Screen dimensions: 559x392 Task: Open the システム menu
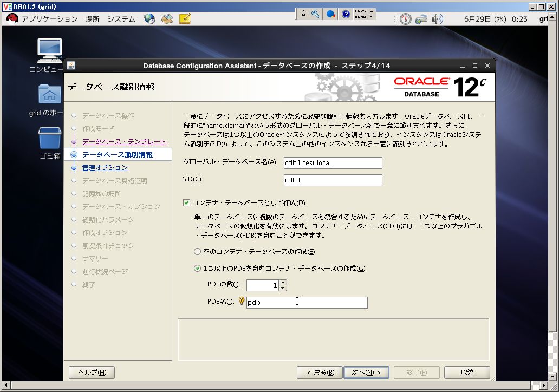coord(121,19)
